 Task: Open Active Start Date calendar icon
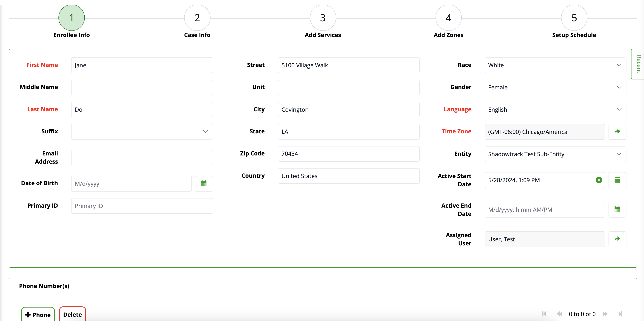tap(617, 180)
